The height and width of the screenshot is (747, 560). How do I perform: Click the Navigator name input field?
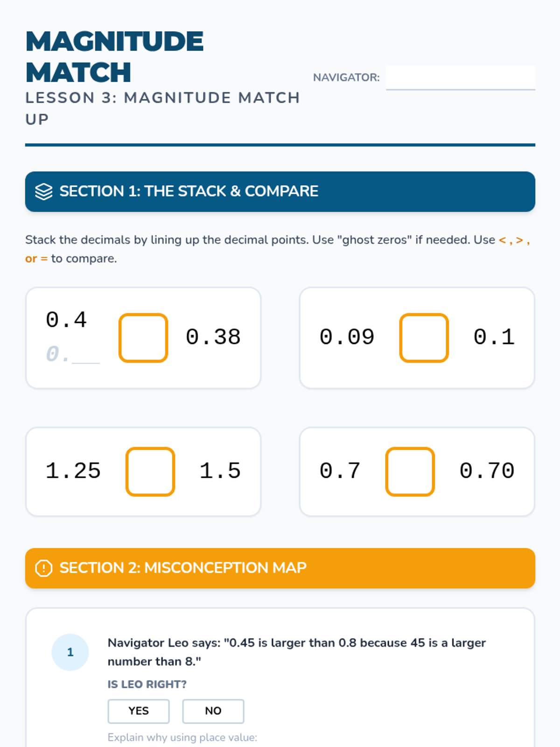tap(460, 77)
